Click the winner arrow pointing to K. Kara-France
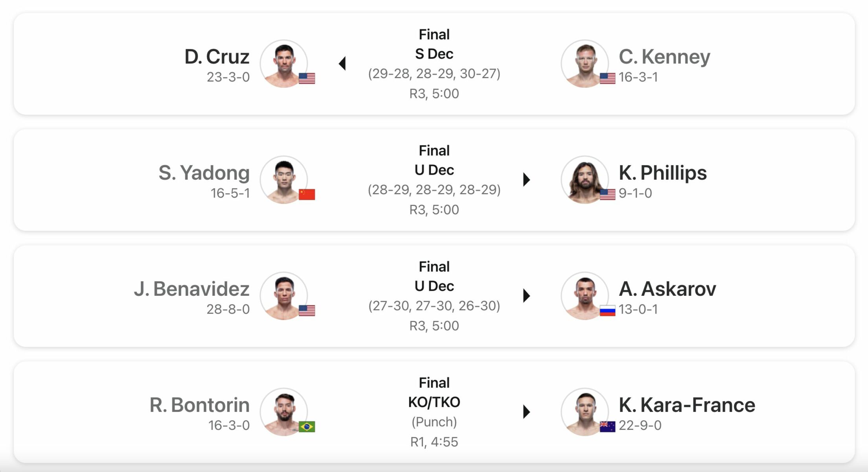868x472 pixels. coord(526,411)
